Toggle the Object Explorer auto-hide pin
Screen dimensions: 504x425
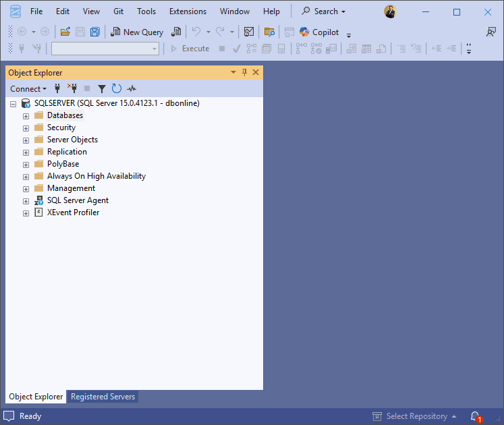[x=244, y=72]
